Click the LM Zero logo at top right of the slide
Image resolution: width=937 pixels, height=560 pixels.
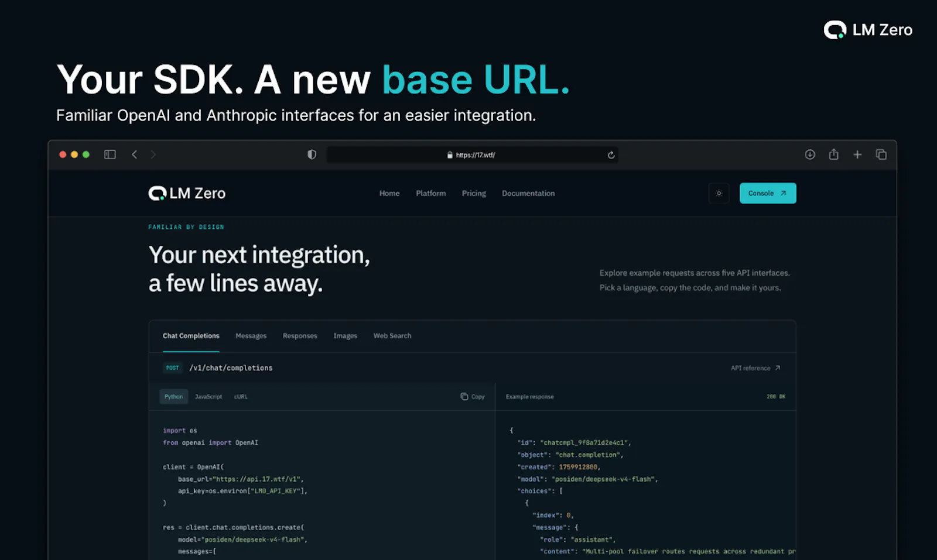click(868, 30)
